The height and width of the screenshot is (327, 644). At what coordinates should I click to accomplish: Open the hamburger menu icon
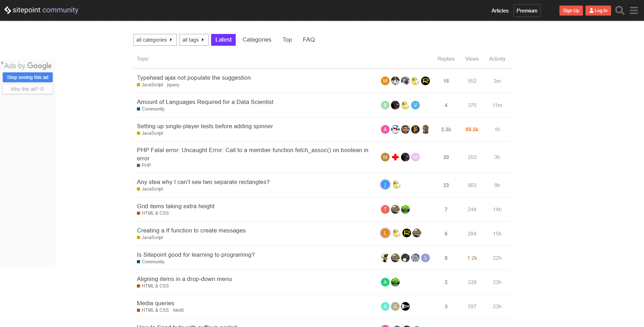click(634, 10)
